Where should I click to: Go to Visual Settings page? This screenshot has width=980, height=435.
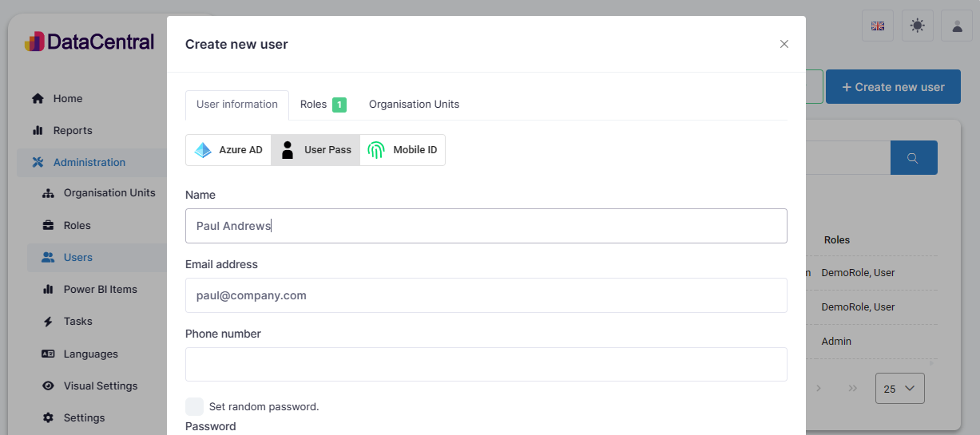click(x=100, y=386)
